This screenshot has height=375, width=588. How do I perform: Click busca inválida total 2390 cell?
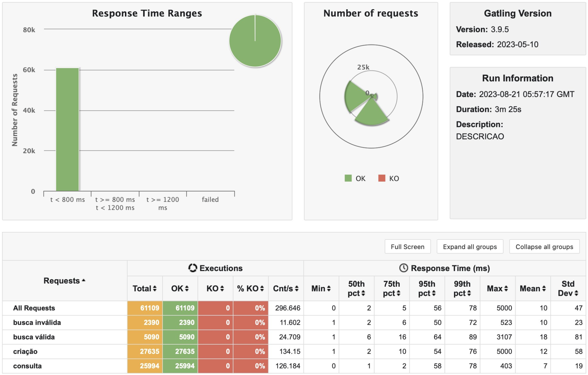[x=145, y=322]
